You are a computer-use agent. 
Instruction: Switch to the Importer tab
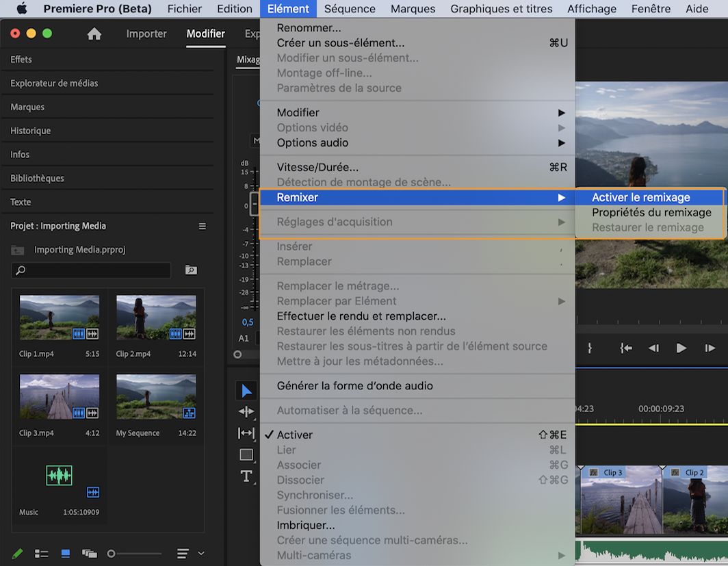pyautogui.click(x=146, y=33)
